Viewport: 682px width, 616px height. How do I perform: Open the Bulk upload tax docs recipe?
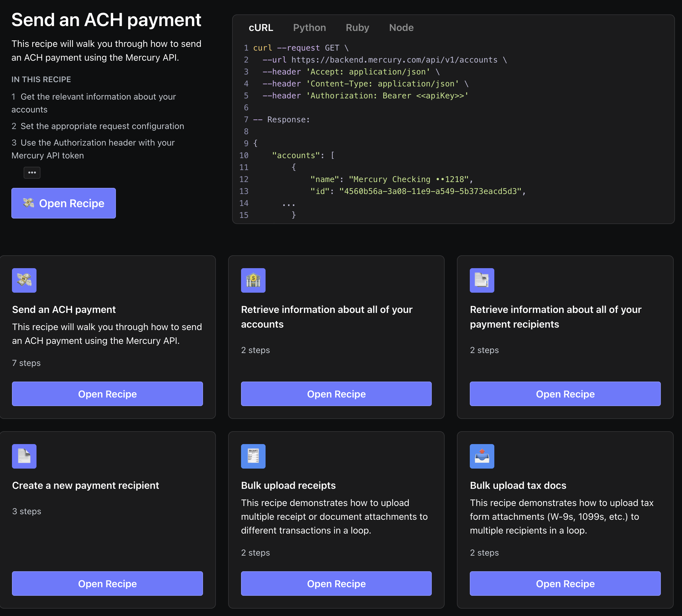pos(565,584)
